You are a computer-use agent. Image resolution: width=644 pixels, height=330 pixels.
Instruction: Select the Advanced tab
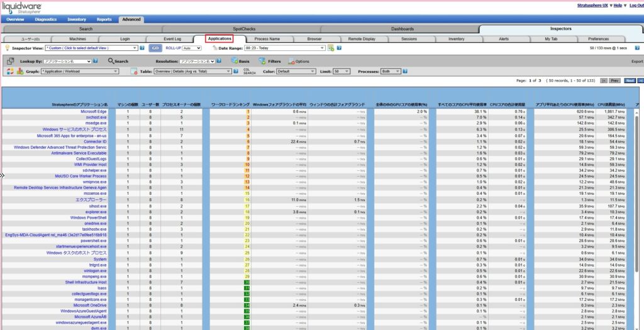(x=131, y=19)
